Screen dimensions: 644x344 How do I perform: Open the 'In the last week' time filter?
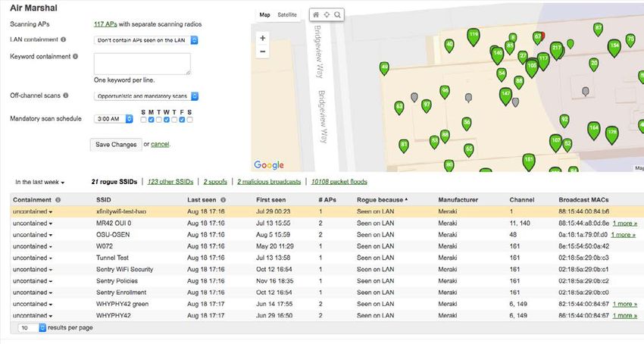40,182
